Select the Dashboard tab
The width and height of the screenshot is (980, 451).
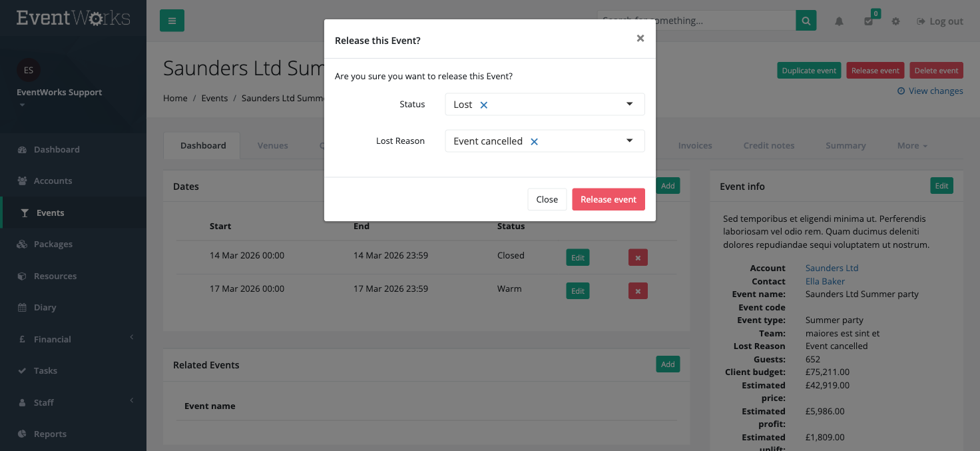(203, 145)
